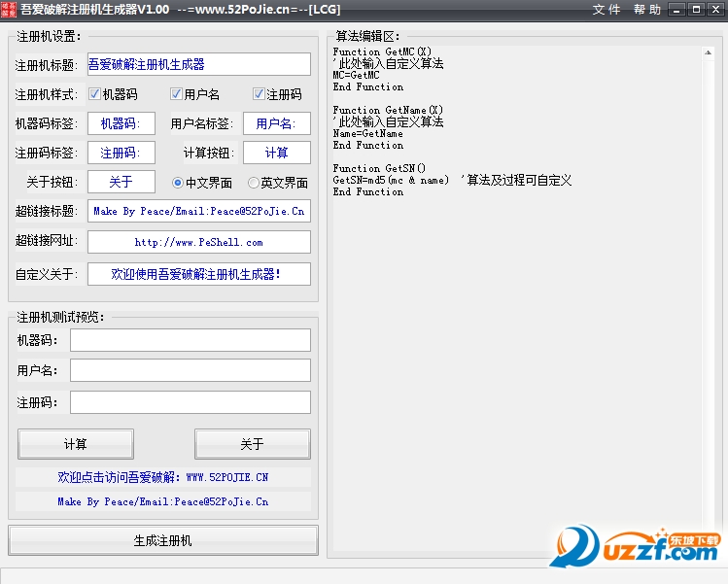This screenshot has width=728, height=584.
Task: Edit the 自定义关于 text field
Action: [198, 274]
